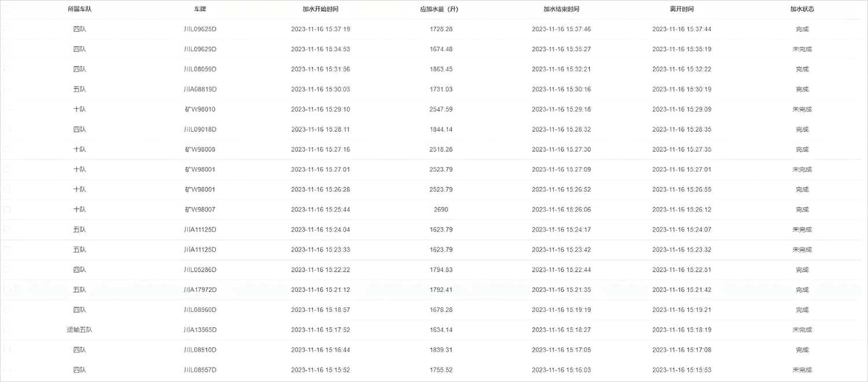
Task: Click the 运输五队 fleet cell
Action: coord(79,329)
